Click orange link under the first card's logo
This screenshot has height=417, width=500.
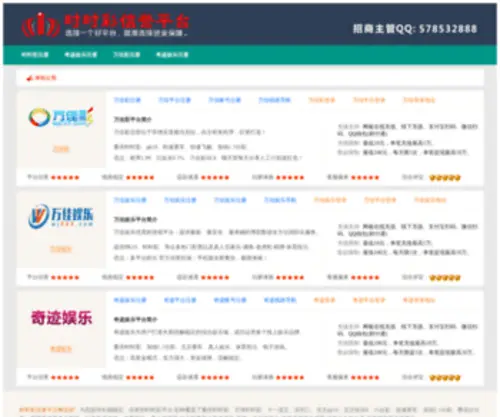coord(61,149)
